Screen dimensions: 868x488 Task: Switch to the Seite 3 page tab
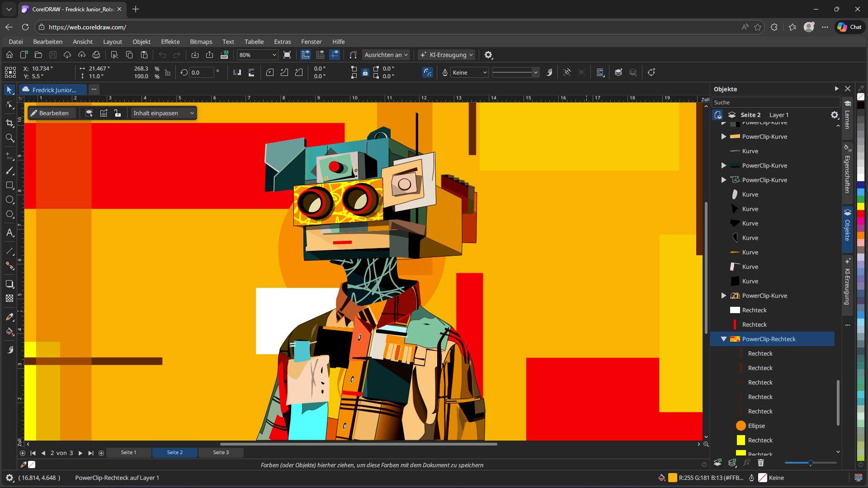pyautogui.click(x=221, y=452)
